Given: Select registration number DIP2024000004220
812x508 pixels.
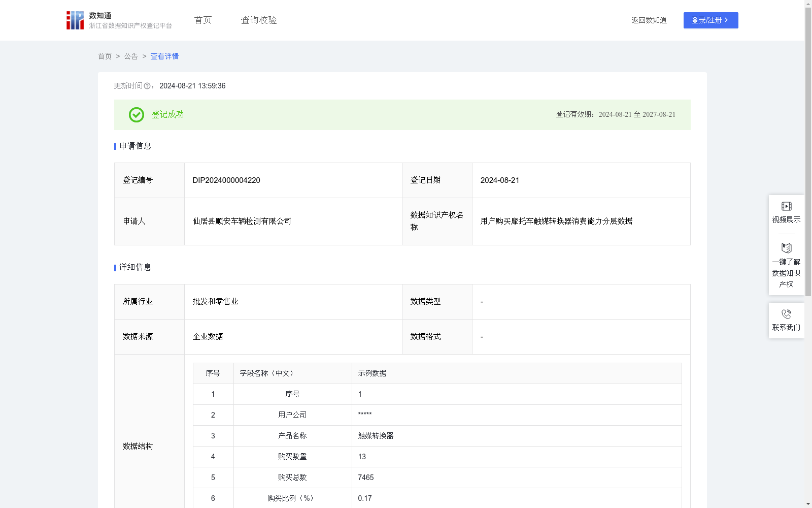Looking at the screenshot, I should (x=226, y=180).
